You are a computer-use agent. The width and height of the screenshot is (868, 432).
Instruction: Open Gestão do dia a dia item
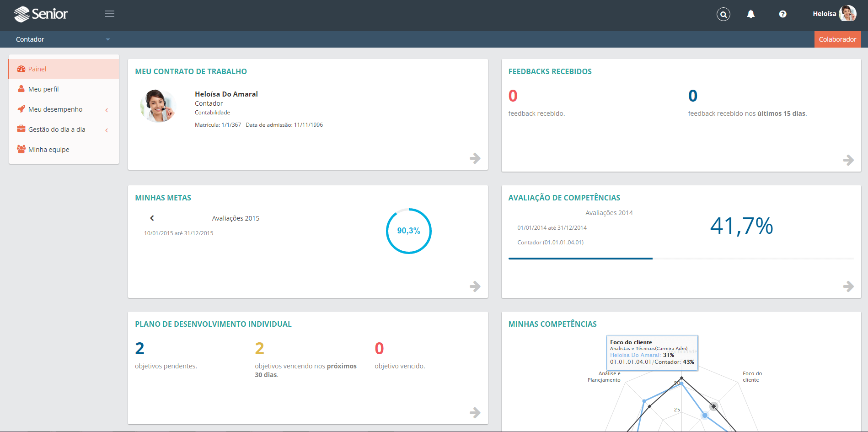(64, 130)
